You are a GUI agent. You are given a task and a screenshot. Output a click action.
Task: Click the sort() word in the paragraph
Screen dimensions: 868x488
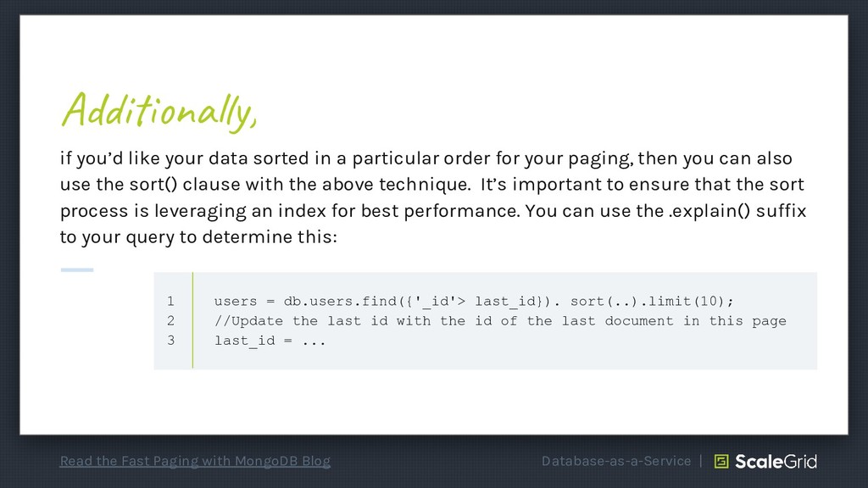153,184
